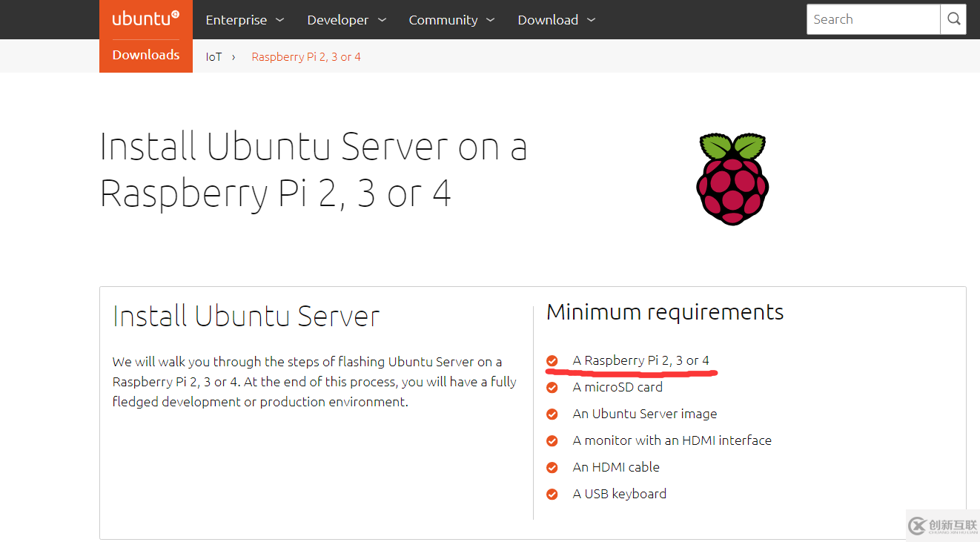Screen dimensions: 980x542
Task: Expand the chevron next to Download
Action: pyautogui.click(x=591, y=20)
